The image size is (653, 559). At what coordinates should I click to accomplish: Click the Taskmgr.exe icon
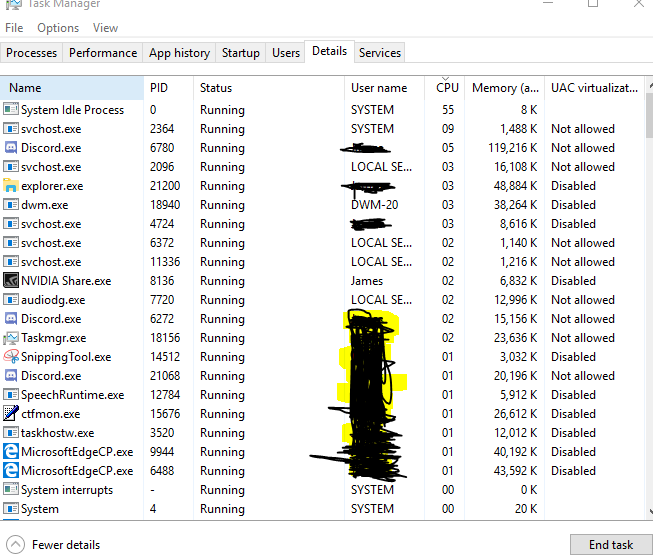click(x=11, y=338)
